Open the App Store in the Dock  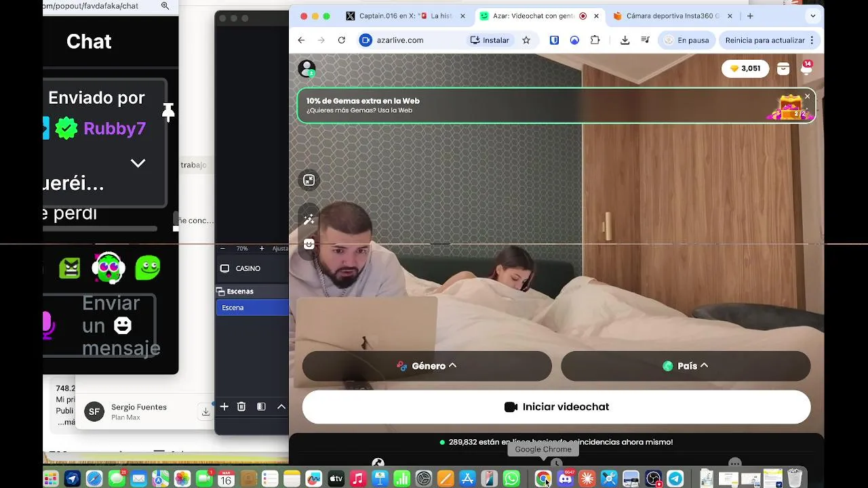click(x=467, y=479)
